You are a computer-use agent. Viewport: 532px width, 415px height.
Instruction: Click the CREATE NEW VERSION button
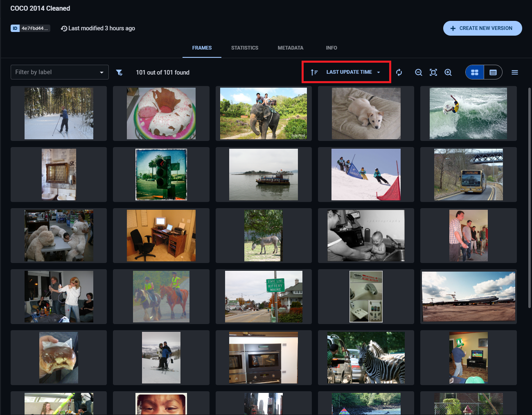[x=482, y=28]
